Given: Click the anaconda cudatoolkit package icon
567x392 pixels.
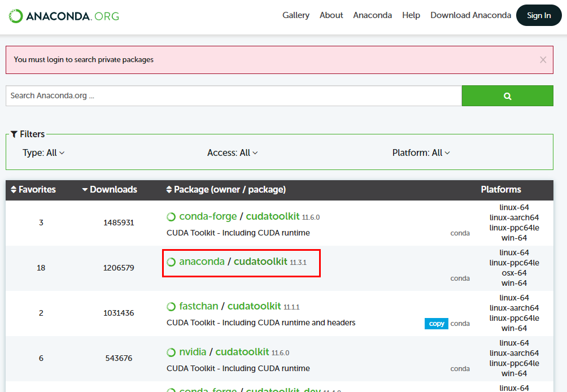Looking at the screenshot, I should tap(171, 262).
